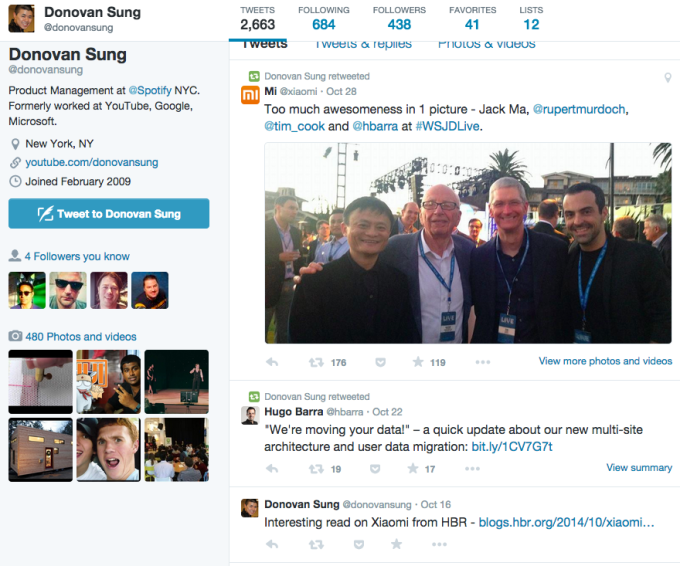680x566 pixels.
Task: Click @hbarra mention in Mi tweet
Action: tap(375, 126)
